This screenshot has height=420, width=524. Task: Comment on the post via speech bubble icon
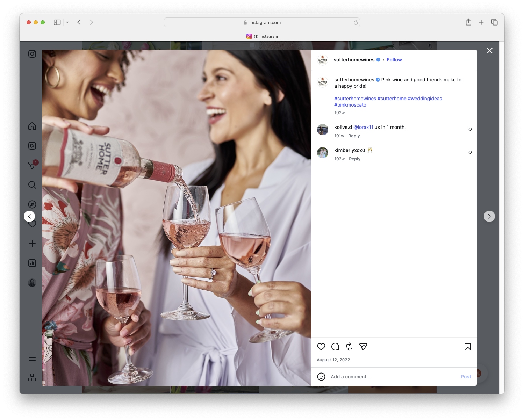click(335, 347)
